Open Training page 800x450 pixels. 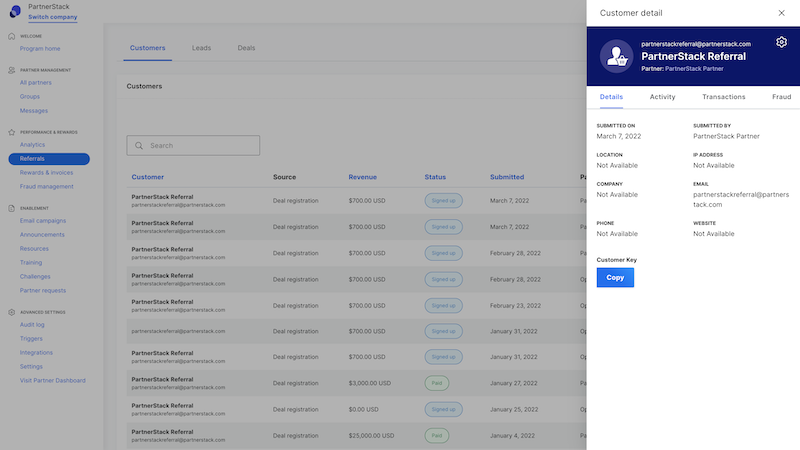(31, 263)
